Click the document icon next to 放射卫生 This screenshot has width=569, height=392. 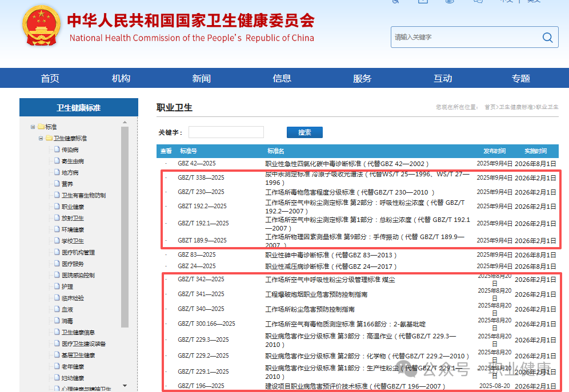[x=57, y=218]
